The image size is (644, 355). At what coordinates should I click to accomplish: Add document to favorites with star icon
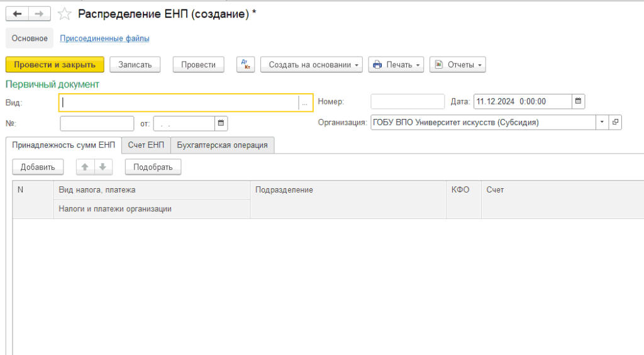[x=64, y=14]
